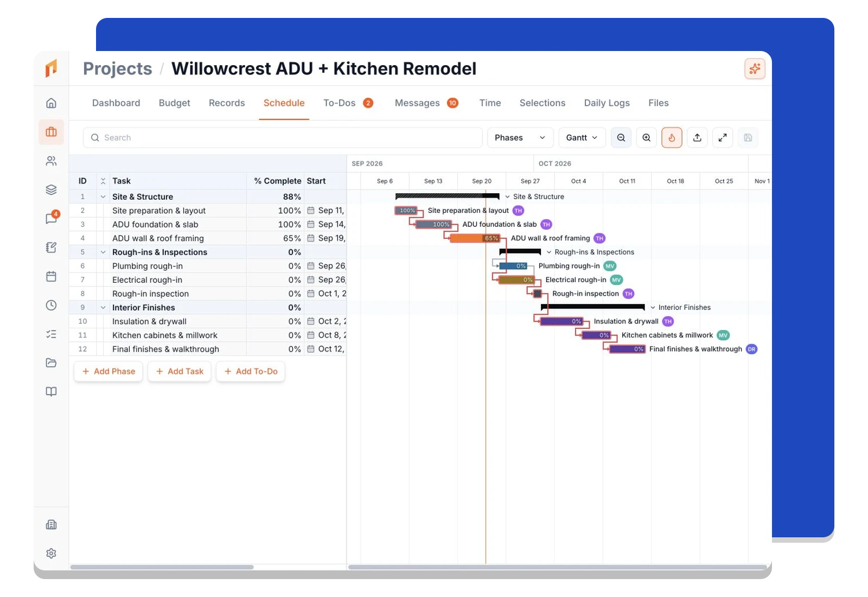The height and width of the screenshot is (597, 868).
Task: Open sidebar messages icon with badge 4
Action: [x=51, y=219]
